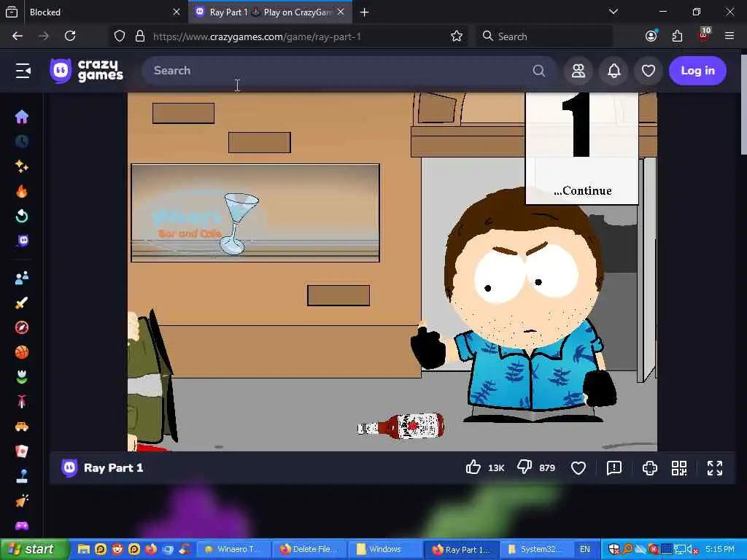The width and height of the screenshot is (747, 560).
Task: Click the 5:15 PM taskbar clock
Action: click(719, 550)
